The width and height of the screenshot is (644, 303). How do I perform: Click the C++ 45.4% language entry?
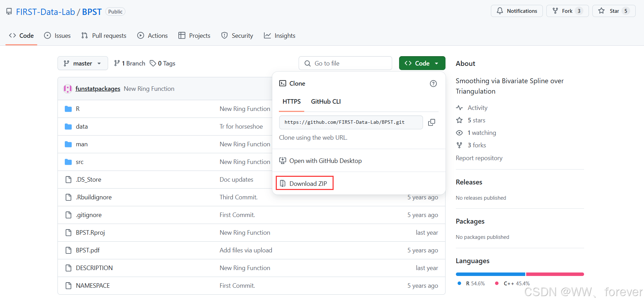512,284
